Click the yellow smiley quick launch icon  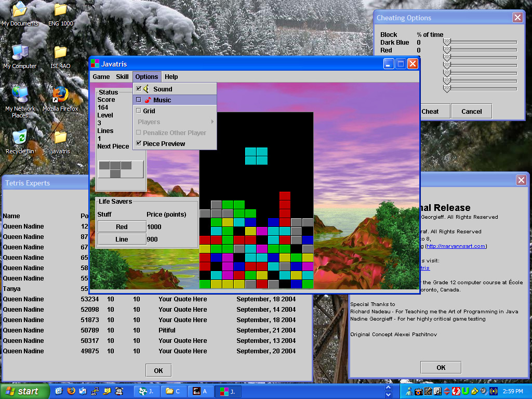[x=107, y=391]
